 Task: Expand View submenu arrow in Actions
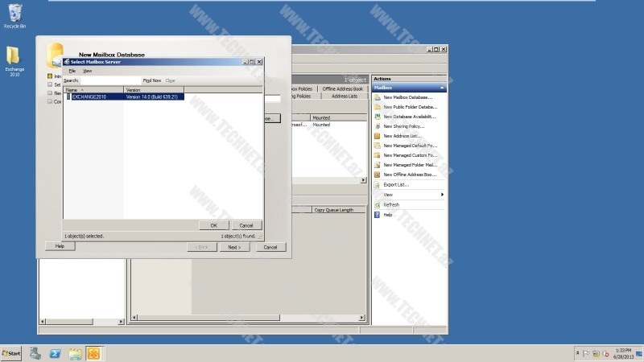(442, 195)
